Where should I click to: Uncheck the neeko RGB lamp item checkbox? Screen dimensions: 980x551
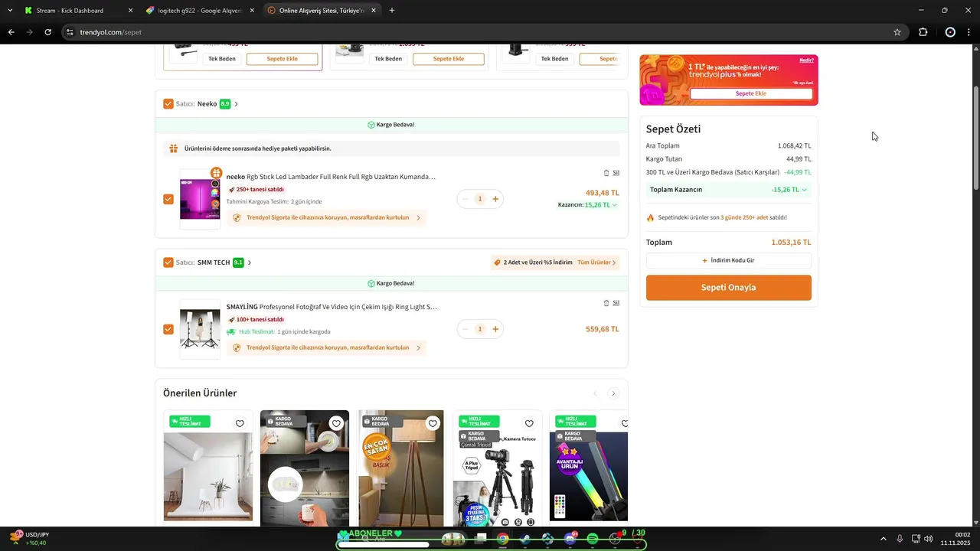168,199
